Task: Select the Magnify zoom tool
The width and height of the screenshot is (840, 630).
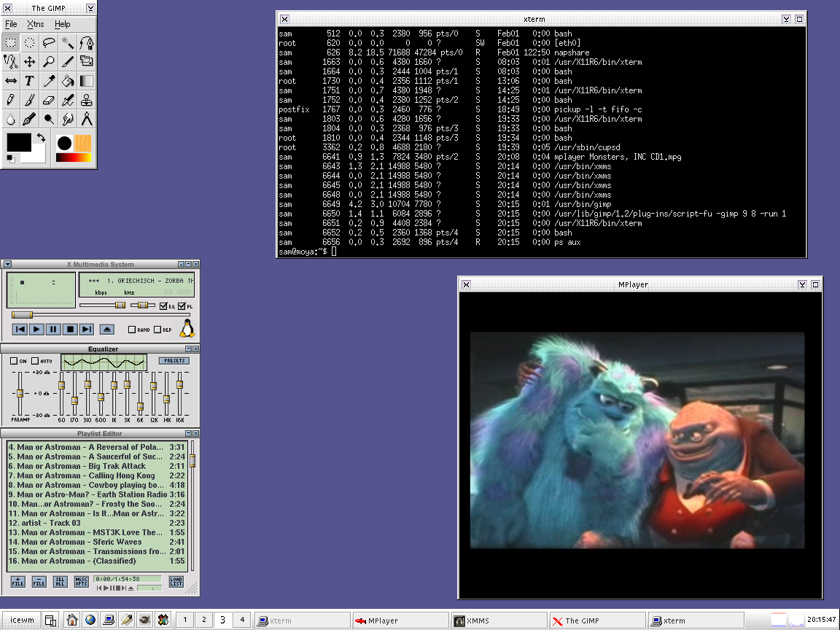Action: coord(49,61)
